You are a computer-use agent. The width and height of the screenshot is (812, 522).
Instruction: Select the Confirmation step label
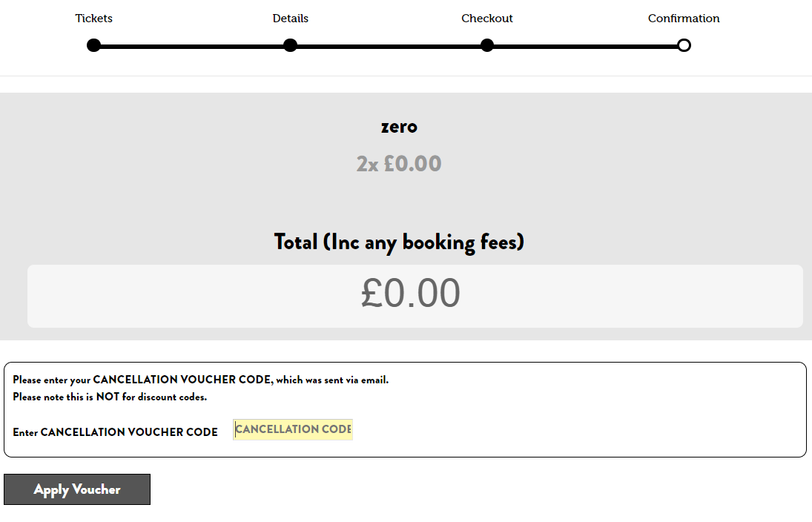[x=684, y=19]
